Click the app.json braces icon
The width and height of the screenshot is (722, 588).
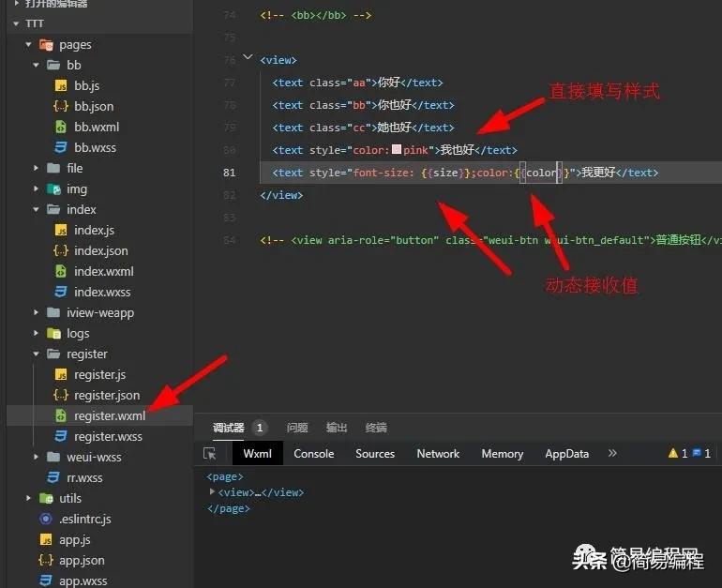(x=46, y=560)
